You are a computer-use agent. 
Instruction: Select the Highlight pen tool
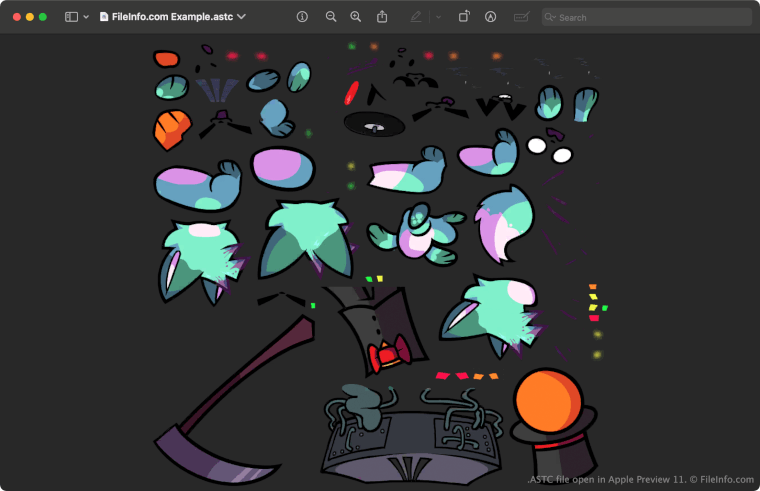click(416, 17)
